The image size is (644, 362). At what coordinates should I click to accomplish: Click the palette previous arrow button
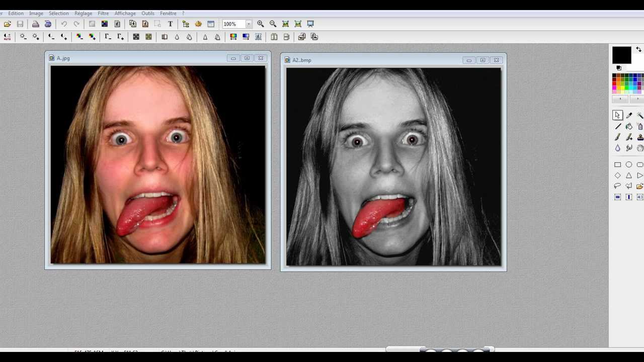pos(620,99)
